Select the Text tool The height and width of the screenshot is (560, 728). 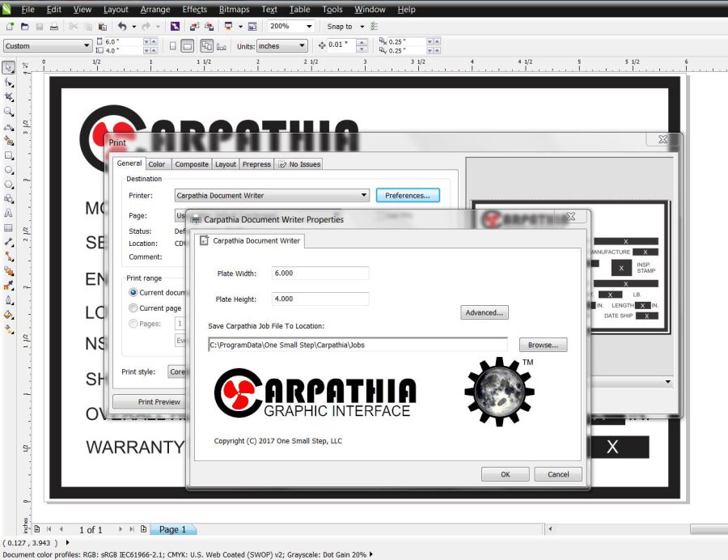pos(8,213)
